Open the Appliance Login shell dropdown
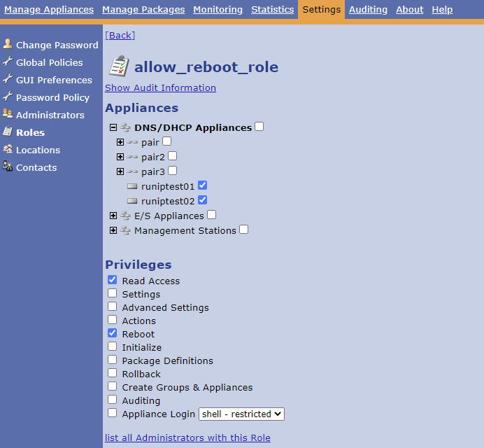This screenshot has width=484, height=448. click(241, 414)
